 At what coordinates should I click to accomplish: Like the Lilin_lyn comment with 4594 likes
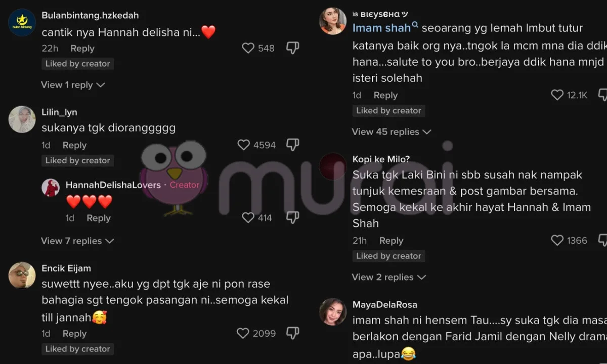click(x=243, y=145)
